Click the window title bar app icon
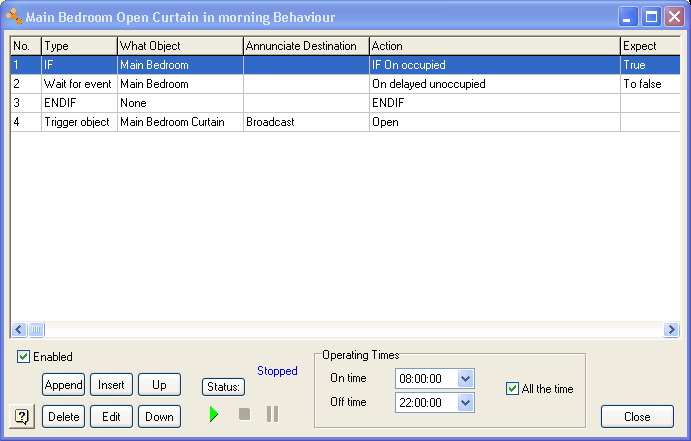This screenshot has height=441, width=691. 14,17
